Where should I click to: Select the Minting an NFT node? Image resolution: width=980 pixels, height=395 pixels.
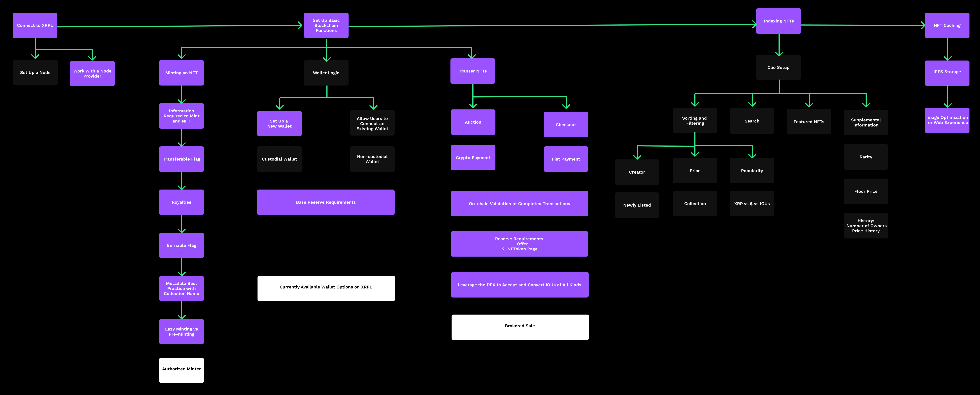182,72
